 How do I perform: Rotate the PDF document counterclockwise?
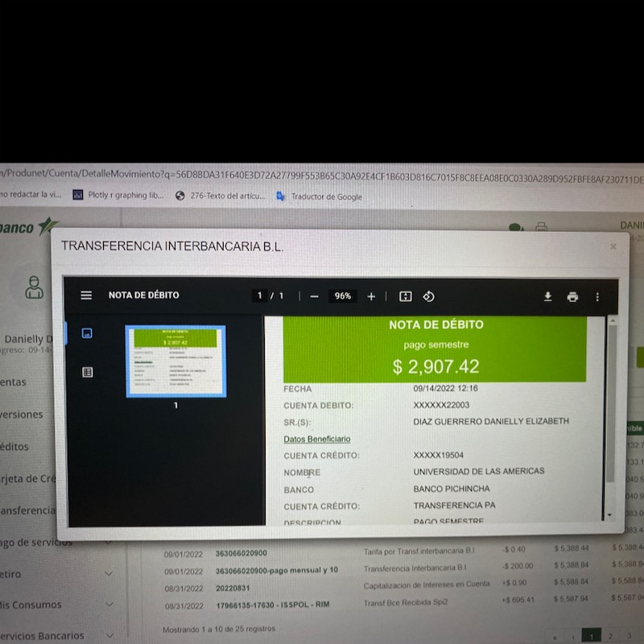(429, 296)
